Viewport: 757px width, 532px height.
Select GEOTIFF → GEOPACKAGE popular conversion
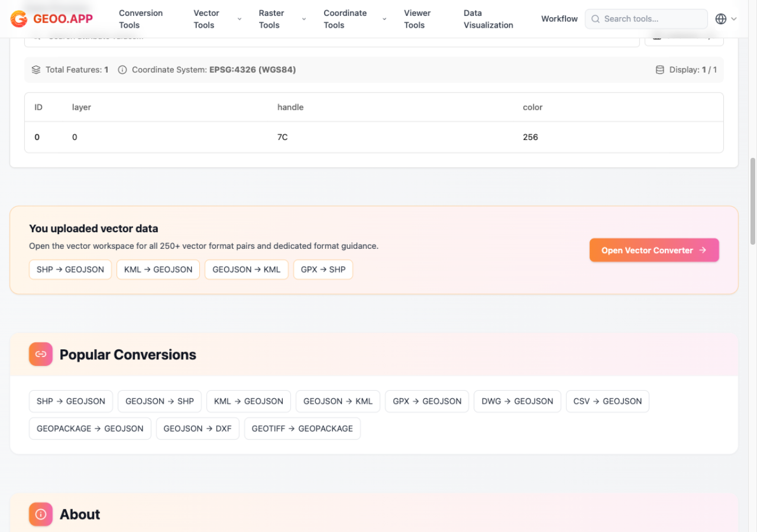click(302, 429)
